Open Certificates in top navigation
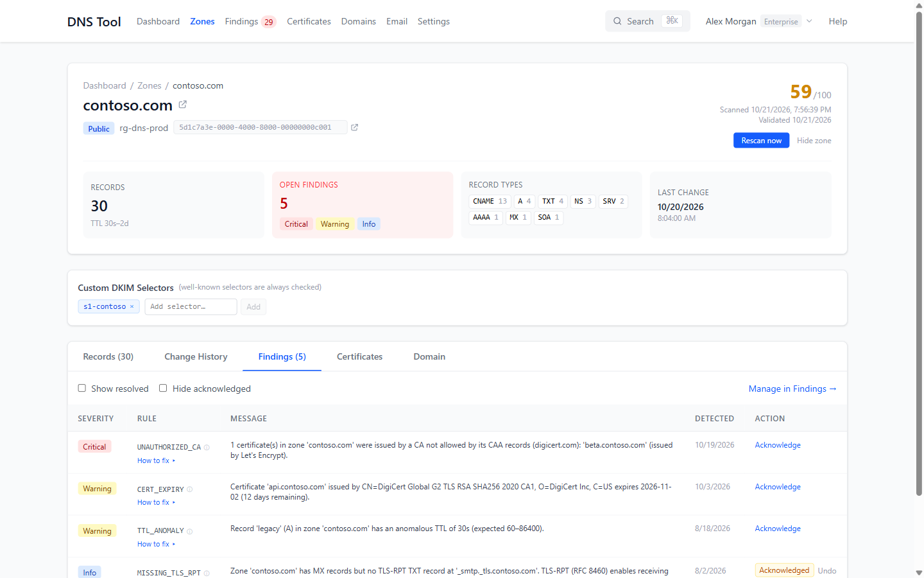This screenshot has height=578, width=924. [309, 21]
